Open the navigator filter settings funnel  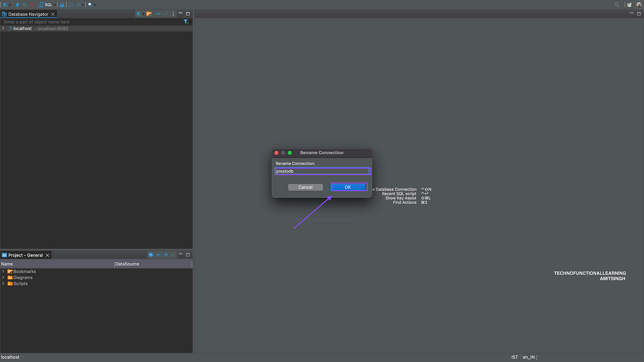(186, 22)
